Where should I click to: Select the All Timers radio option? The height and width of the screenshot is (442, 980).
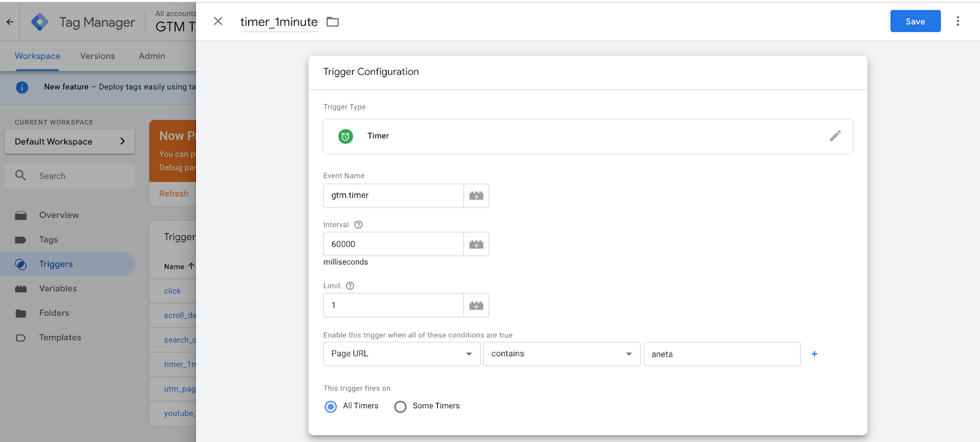(x=331, y=406)
